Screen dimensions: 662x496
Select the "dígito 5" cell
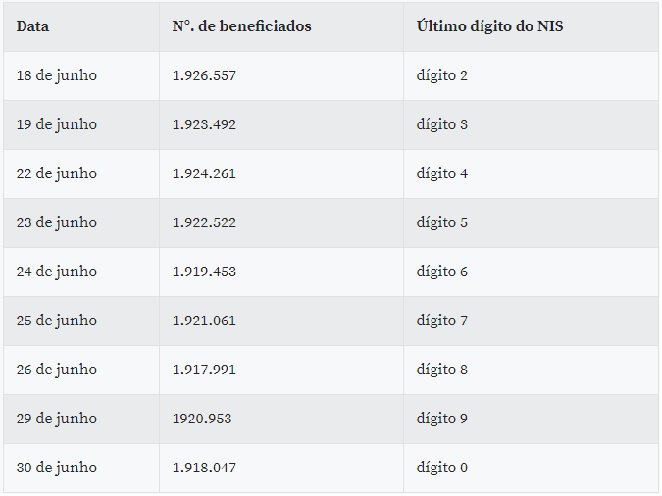click(x=442, y=222)
